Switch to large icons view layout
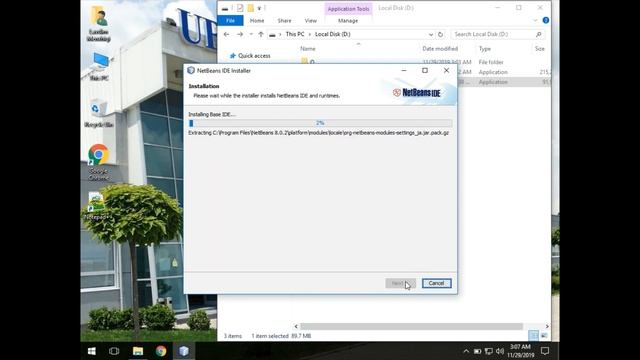640x360 pixels. click(x=544, y=336)
